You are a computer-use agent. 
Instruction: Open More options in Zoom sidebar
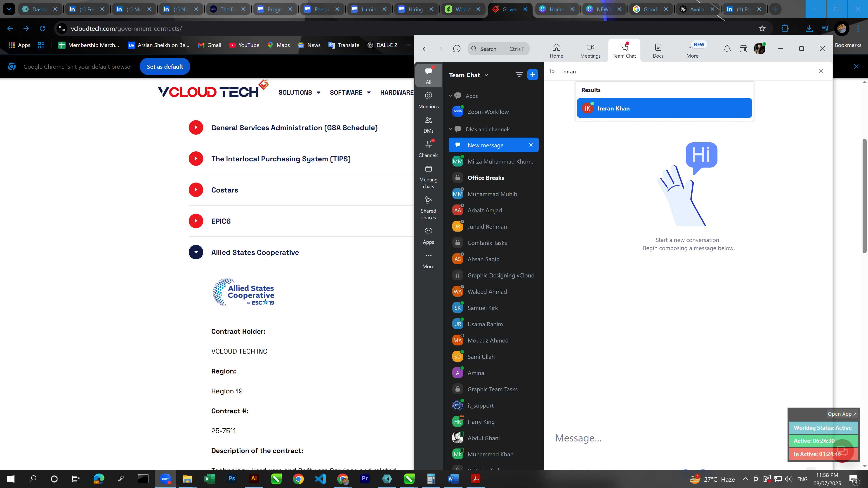pos(428,260)
